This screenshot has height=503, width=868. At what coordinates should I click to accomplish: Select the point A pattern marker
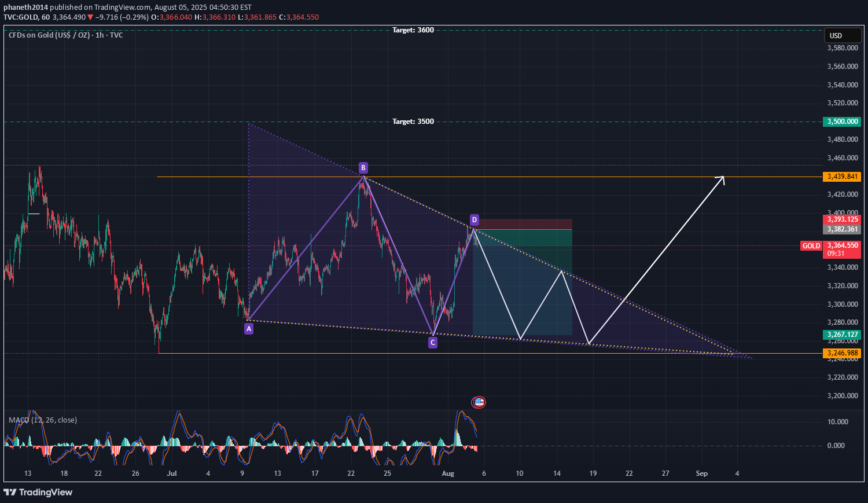point(249,329)
